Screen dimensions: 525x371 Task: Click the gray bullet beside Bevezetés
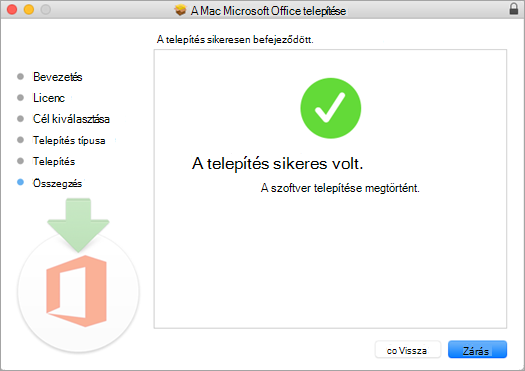20,76
